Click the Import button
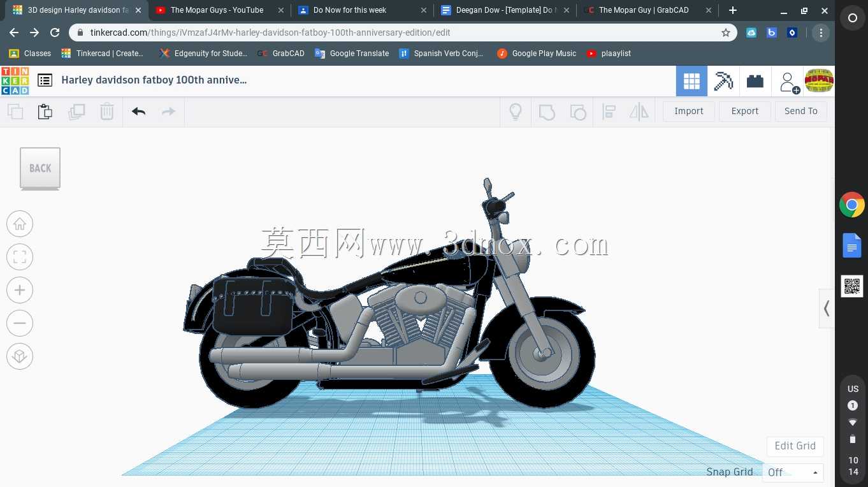 [x=689, y=111]
